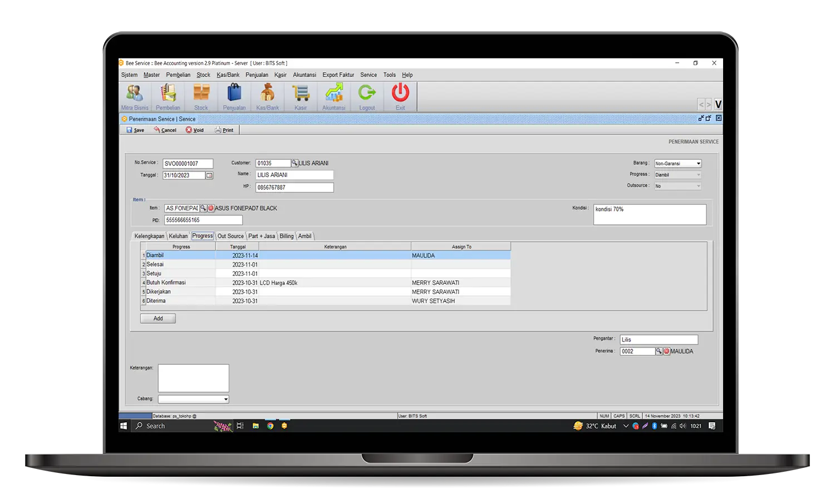Open the Akuntansi toolbar icon
Viewport: 835px width, 504px height.
point(334,97)
